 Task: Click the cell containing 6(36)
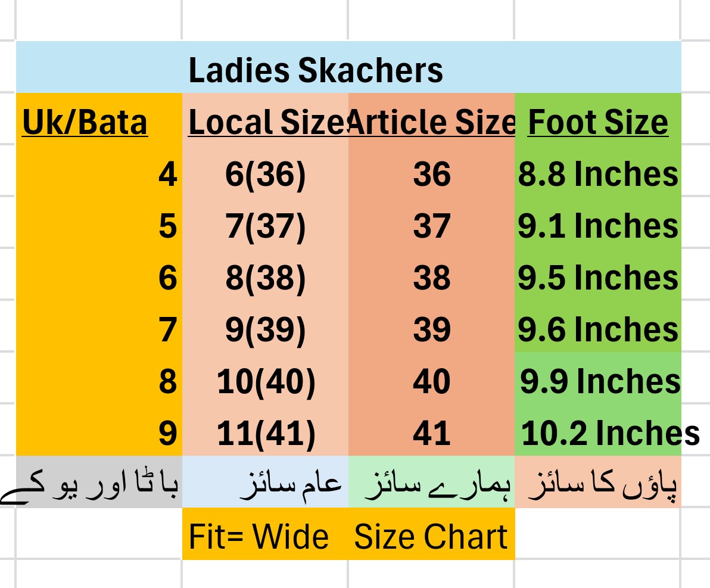pyautogui.click(x=265, y=175)
